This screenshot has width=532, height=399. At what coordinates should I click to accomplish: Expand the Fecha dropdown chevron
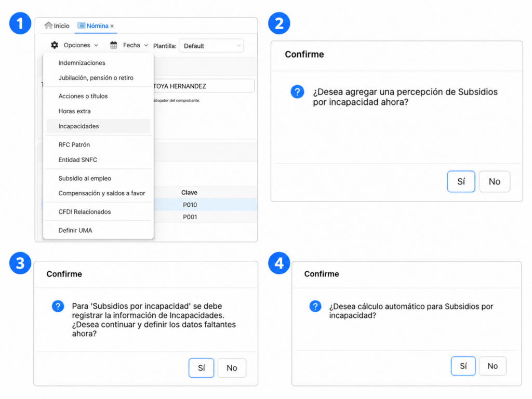coord(146,45)
